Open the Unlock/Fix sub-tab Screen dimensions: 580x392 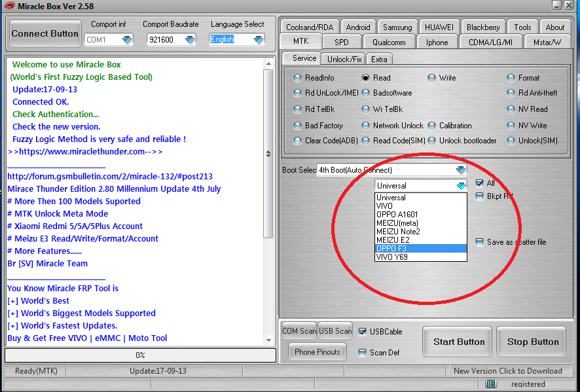coord(344,59)
